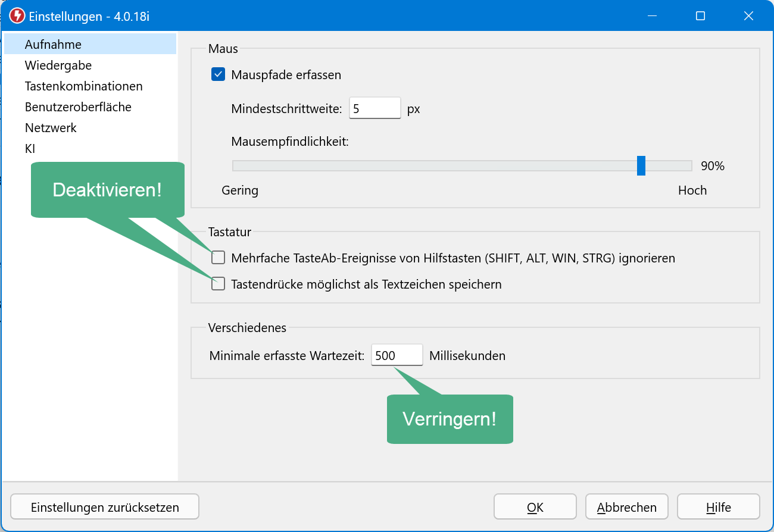The height and width of the screenshot is (532, 774).
Task: Open the Wiedergabe settings page
Action: (x=58, y=65)
